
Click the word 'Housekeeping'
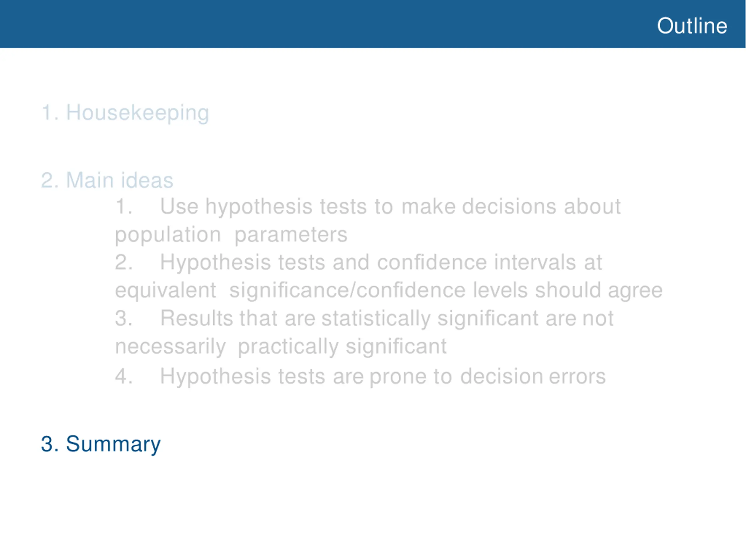click(x=138, y=113)
